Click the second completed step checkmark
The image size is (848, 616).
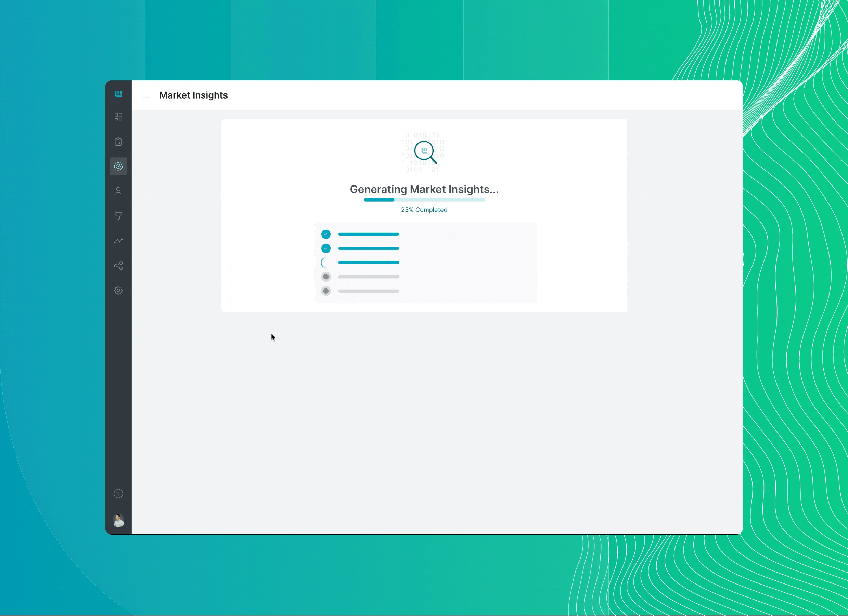click(326, 248)
